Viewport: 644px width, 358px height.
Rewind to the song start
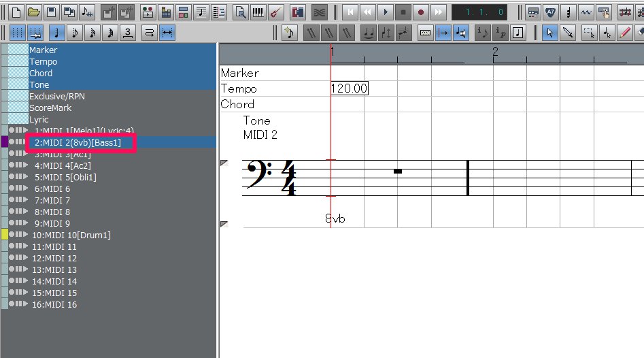coord(350,12)
